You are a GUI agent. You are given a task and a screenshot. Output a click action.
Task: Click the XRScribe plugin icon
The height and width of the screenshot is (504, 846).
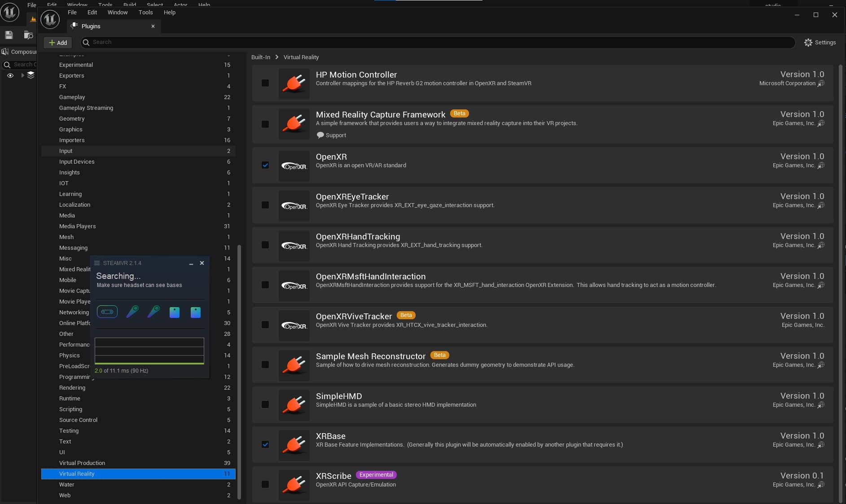tap(294, 485)
